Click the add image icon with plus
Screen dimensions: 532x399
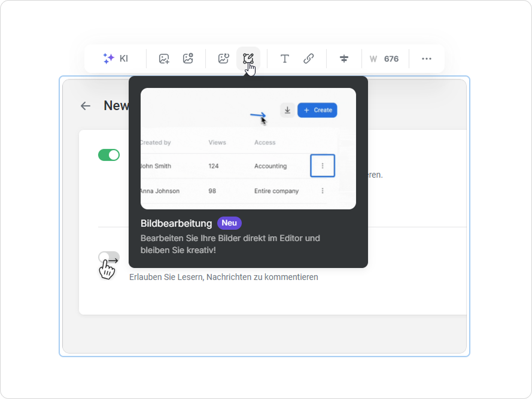[x=164, y=59]
